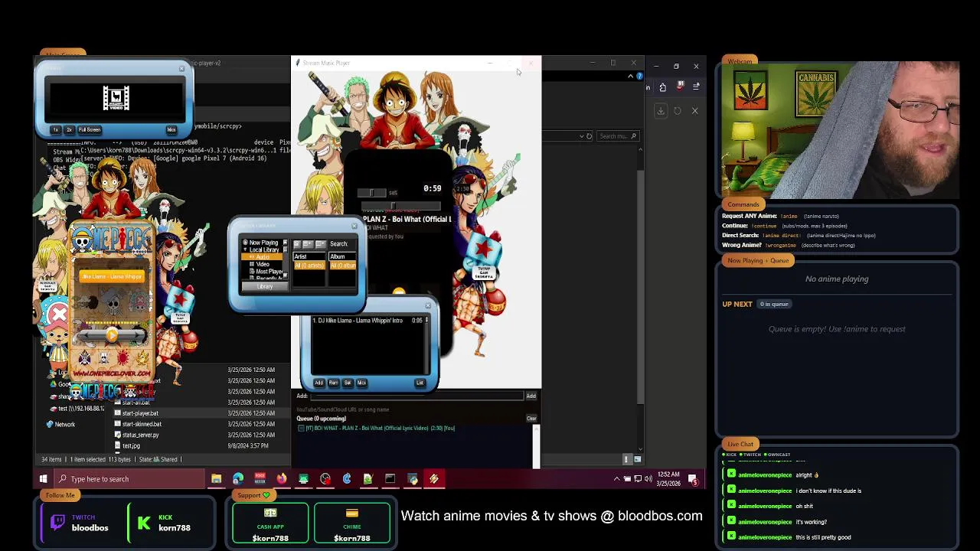Select BOI WHAT - PLAN Z queue entry

(377, 429)
